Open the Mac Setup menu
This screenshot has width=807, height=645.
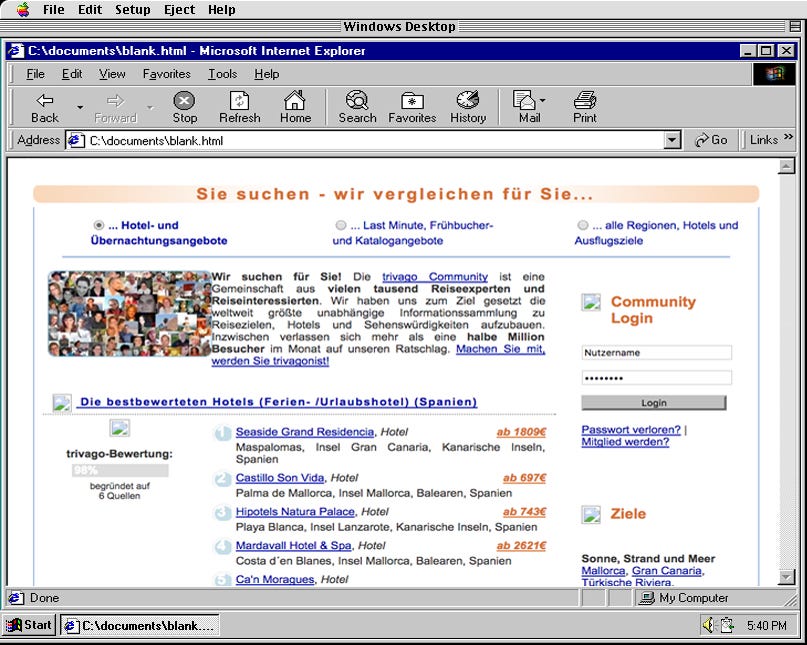[x=132, y=9]
